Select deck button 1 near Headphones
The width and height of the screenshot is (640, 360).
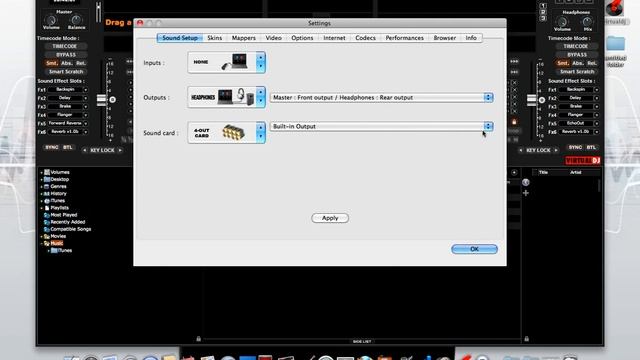543,6
